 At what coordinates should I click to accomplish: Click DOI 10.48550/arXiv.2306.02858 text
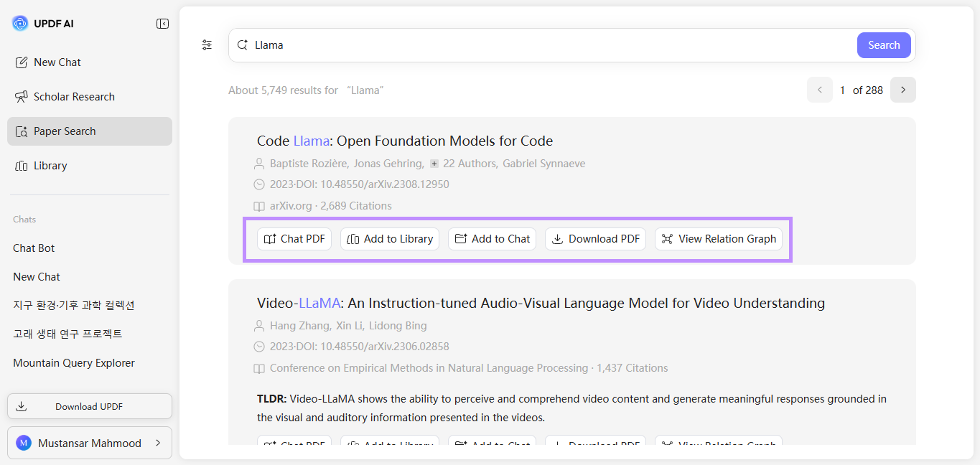point(371,347)
